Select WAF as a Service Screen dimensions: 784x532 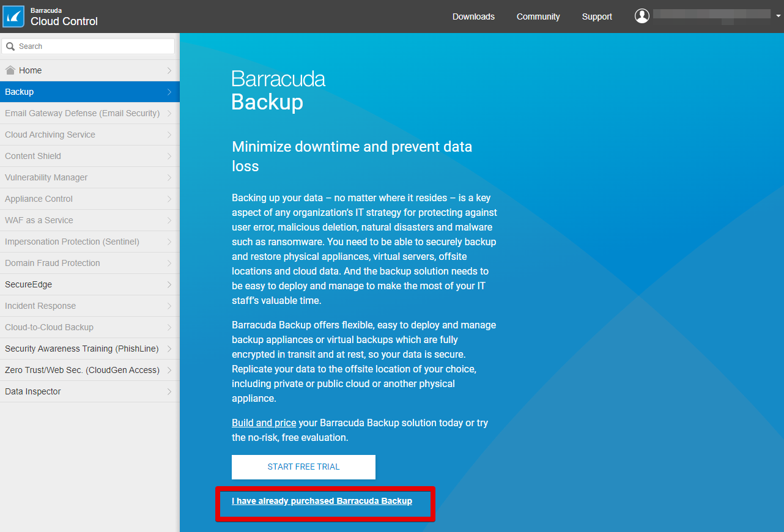[x=90, y=220]
